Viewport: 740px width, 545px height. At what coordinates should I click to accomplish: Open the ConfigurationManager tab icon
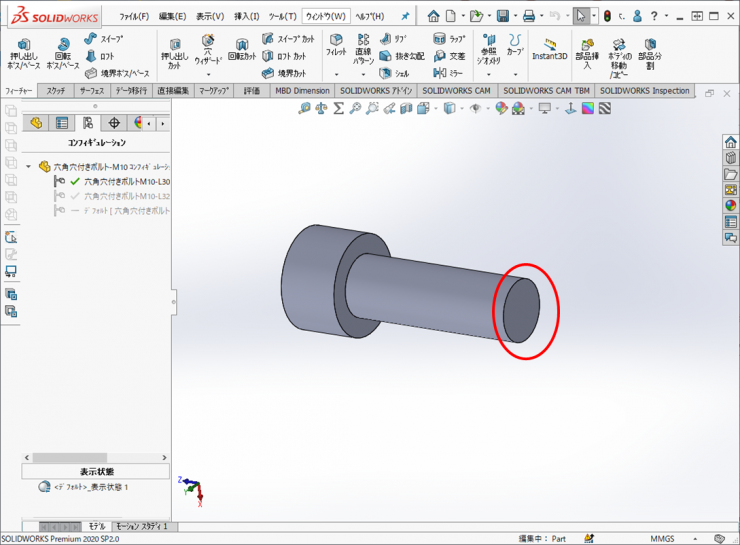[88, 123]
